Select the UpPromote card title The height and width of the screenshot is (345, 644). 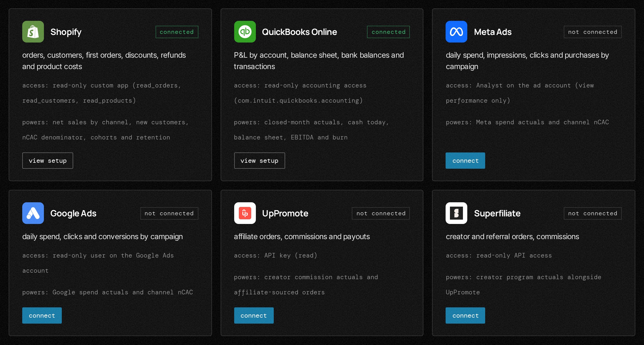[285, 213]
